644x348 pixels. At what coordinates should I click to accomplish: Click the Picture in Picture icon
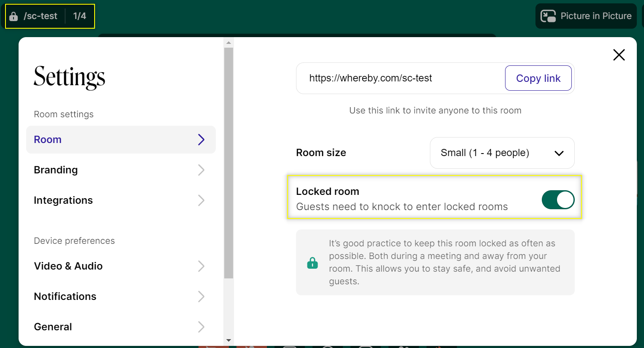548,16
